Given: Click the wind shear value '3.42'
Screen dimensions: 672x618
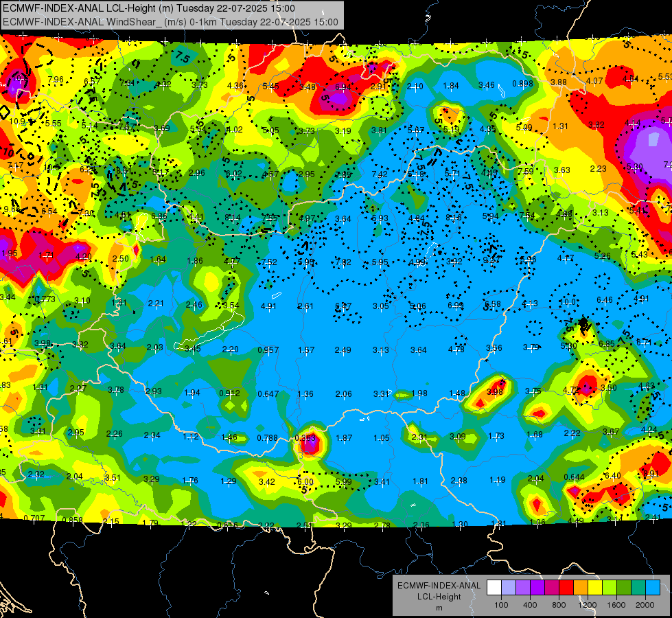Looking at the screenshot, I should pos(266,481).
